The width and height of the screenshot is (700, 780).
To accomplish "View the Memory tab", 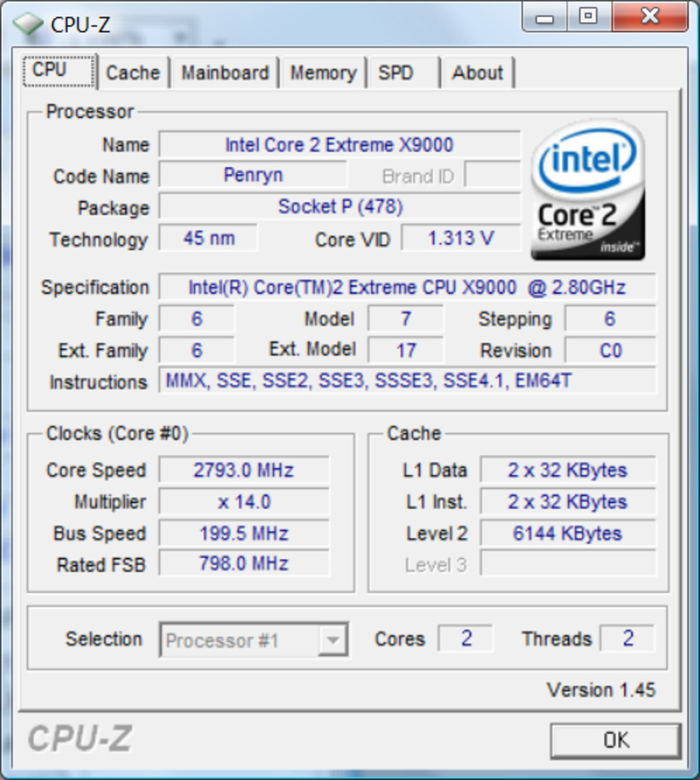I will coord(323,73).
